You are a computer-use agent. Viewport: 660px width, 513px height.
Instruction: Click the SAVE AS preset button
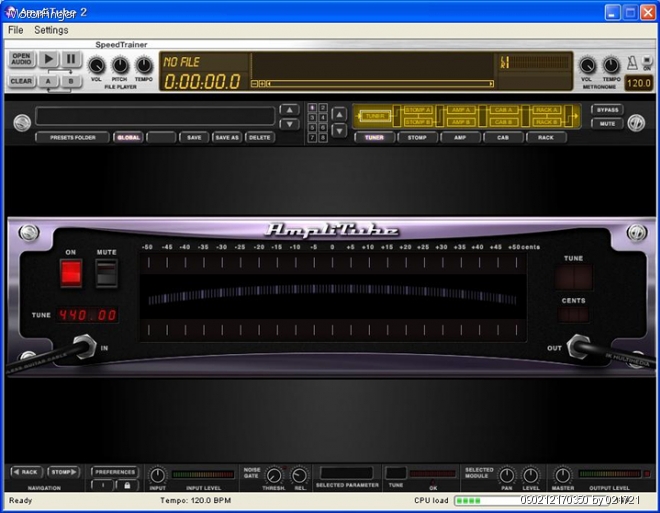point(227,137)
